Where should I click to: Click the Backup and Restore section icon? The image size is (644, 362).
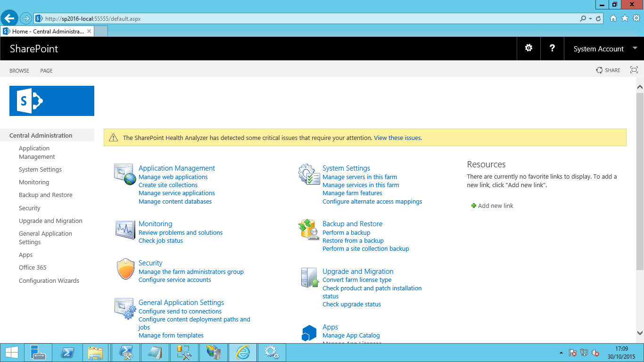coord(309,230)
